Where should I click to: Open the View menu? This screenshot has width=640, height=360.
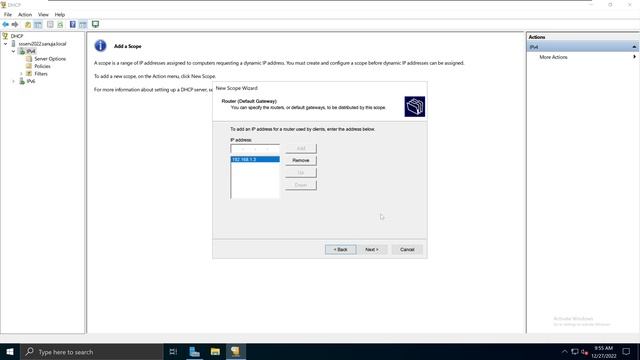(x=43, y=14)
